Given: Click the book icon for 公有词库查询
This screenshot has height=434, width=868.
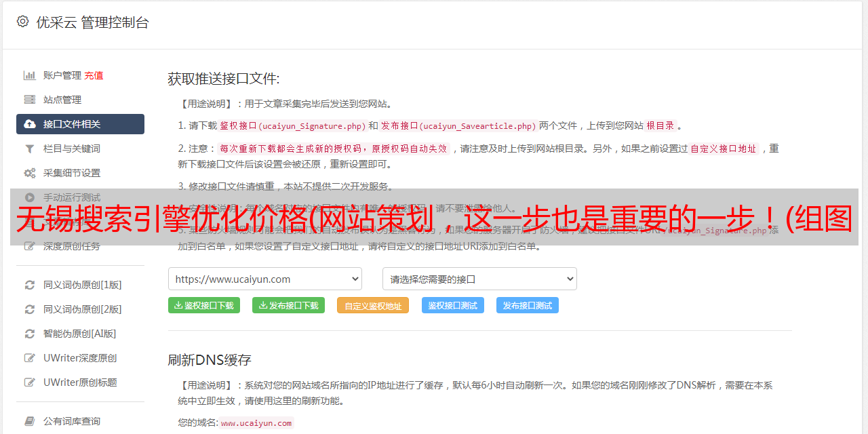Looking at the screenshot, I should (x=30, y=421).
